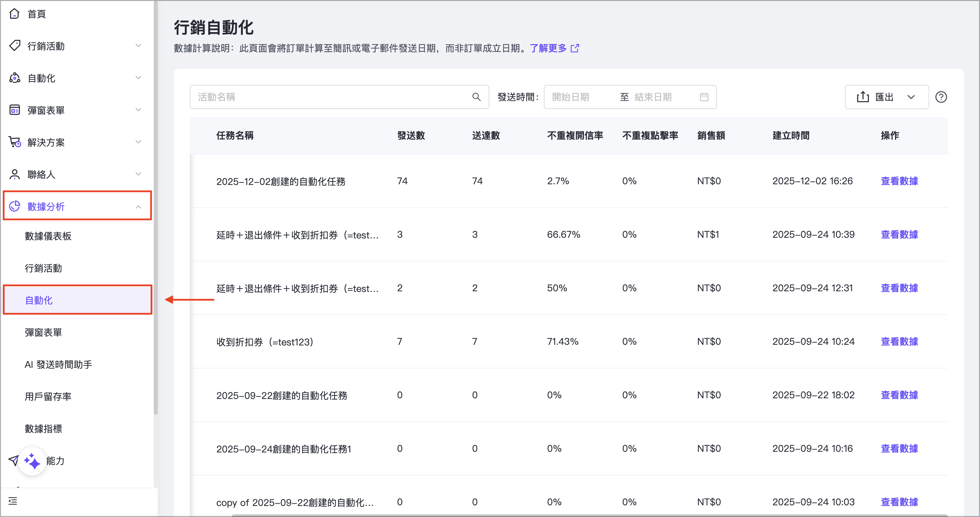
Task: Click the 解決方案 shopping cart icon
Action: tap(14, 142)
